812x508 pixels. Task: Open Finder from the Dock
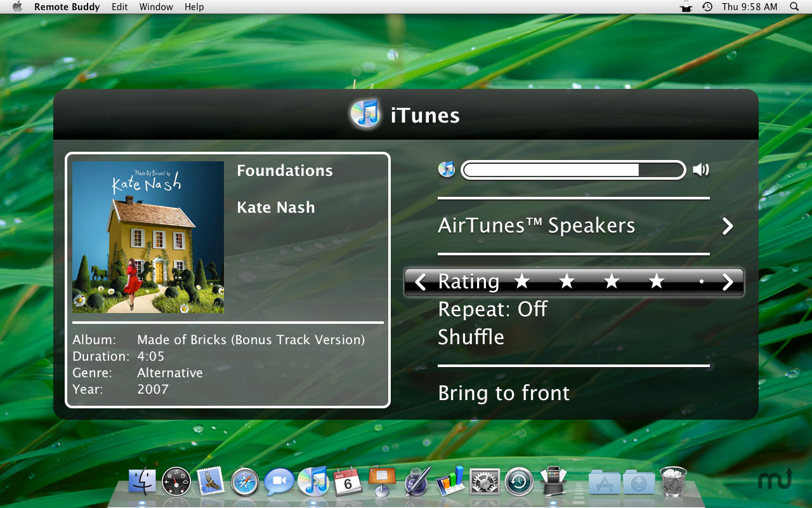pos(143,482)
